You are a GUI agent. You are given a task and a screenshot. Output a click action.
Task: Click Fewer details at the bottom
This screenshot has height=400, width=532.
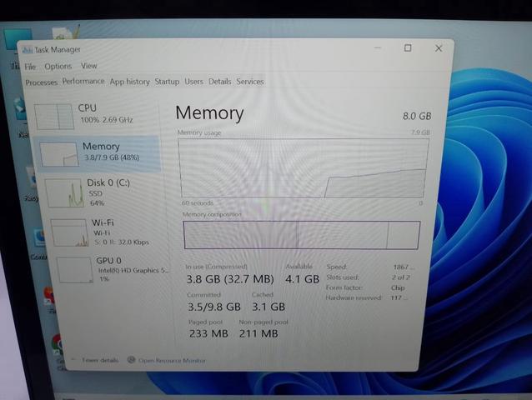(100, 360)
